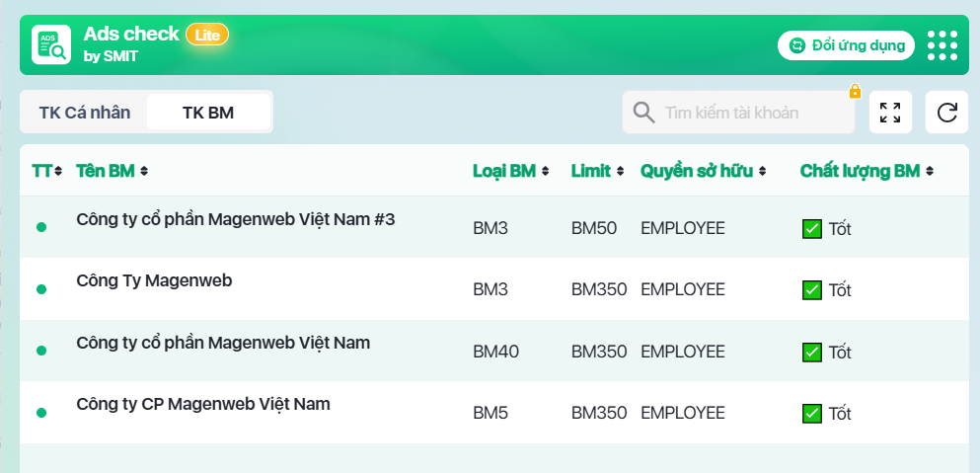
Task: Focus the Tìm kiếm tài khoản search field
Action: coord(738,113)
